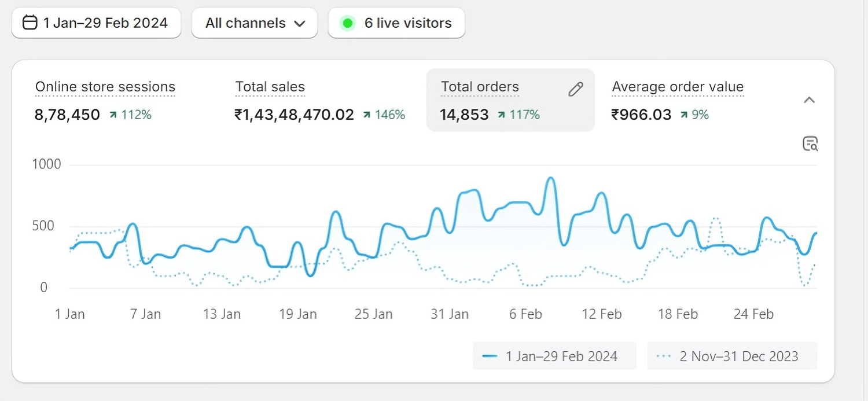The height and width of the screenshot is (401, 868).
Task: Show the Average order value metric
Action: point(677,87)
